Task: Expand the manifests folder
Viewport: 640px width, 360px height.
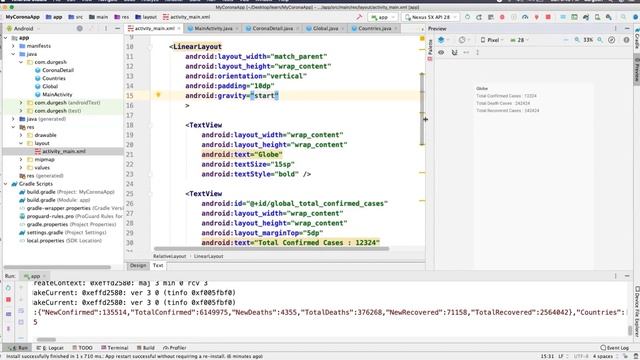Action: 13,46
